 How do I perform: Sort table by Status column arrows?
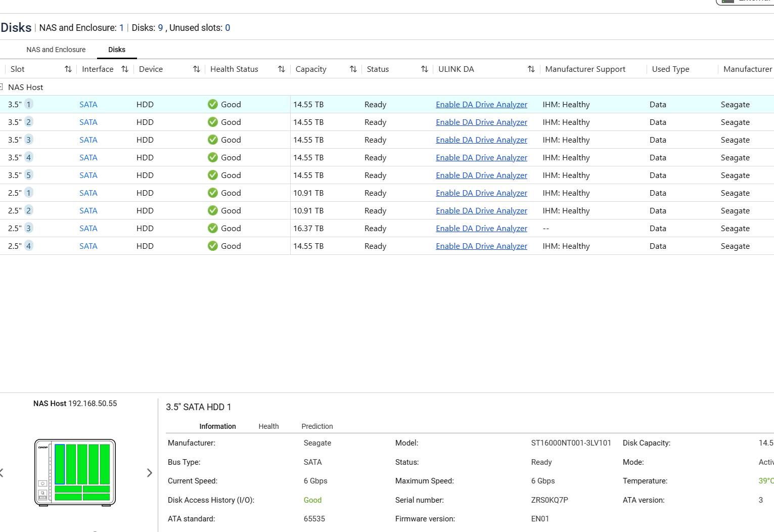pos(425,69)
